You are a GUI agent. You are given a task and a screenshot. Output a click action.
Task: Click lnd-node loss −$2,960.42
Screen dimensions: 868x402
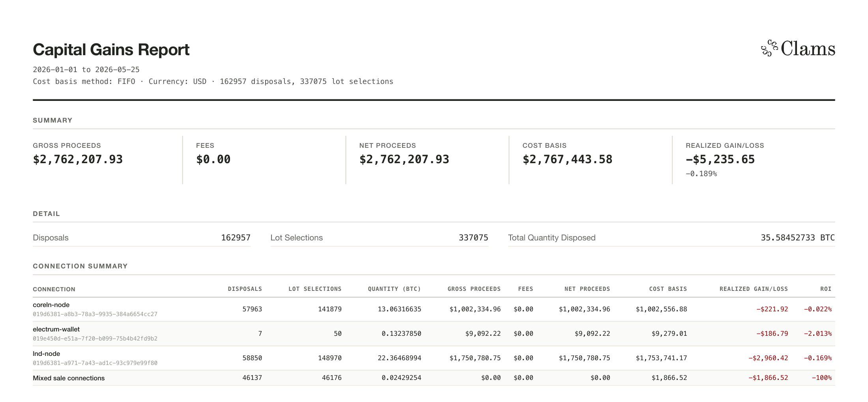click(x=768, y=358)
